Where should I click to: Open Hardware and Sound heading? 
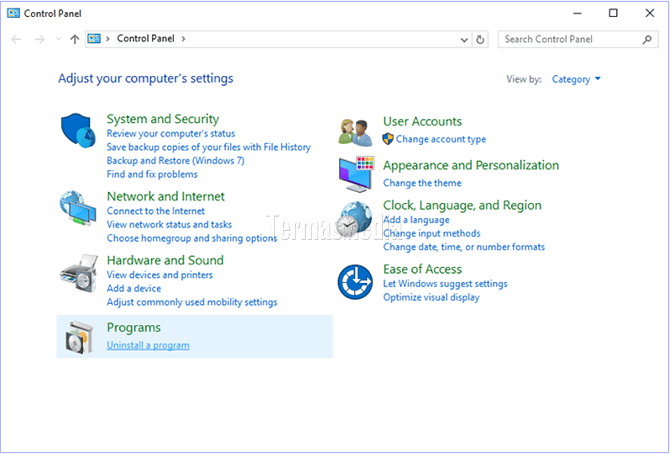coord(165,260)
